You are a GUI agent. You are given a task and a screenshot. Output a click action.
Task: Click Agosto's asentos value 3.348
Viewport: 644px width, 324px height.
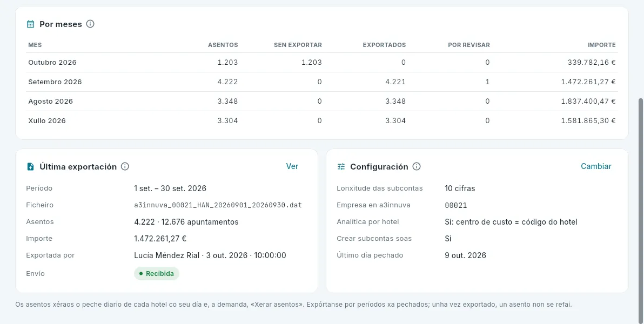(227, 101)
